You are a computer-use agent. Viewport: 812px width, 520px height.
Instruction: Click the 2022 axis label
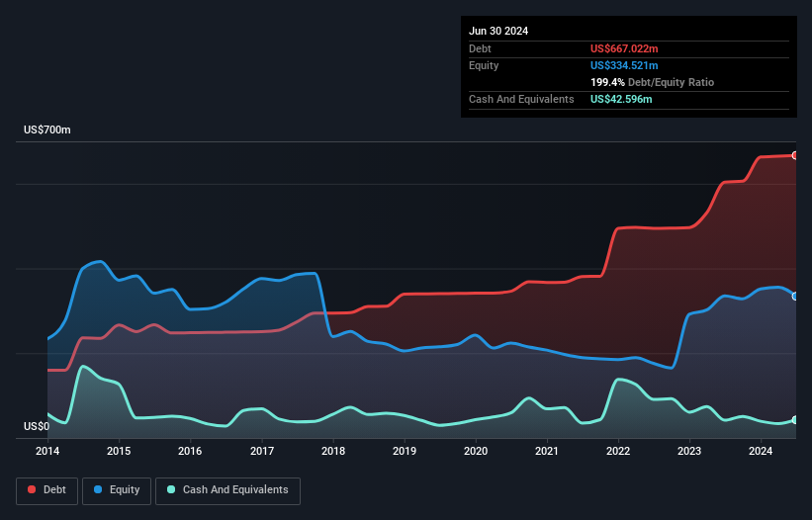pos(618,451)
